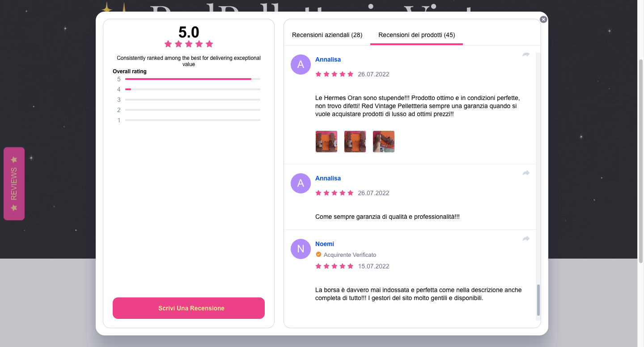Click the share arrow on Annalisa's Hermes Oran review
This screenshot has height=347, width=644.
[526, 54]
